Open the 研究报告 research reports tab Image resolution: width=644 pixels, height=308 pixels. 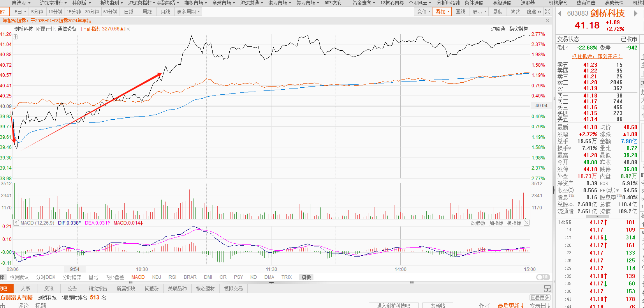[x=98, y=289]
